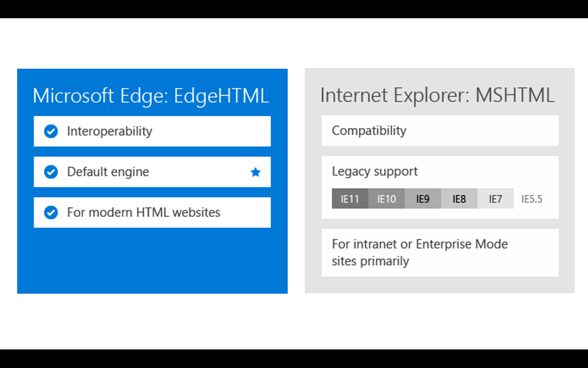588x368 pixels.
Task: Click the checkmark icon beside Interoperability
Action: (x=51, y=131)
